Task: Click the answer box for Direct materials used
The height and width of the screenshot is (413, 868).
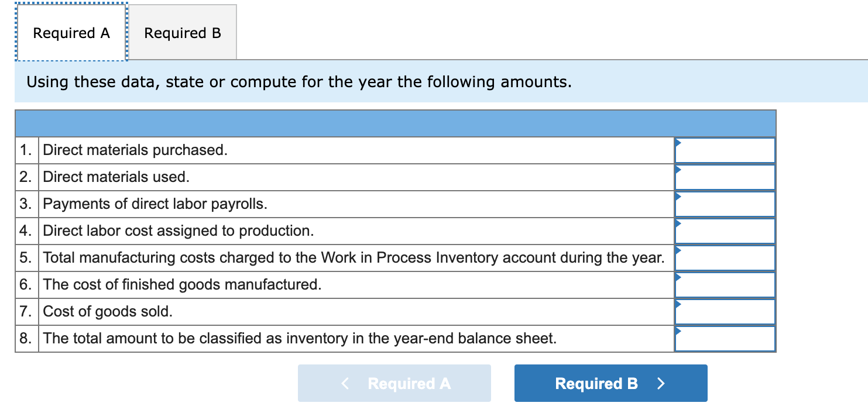Action: [x=728, y=177]
